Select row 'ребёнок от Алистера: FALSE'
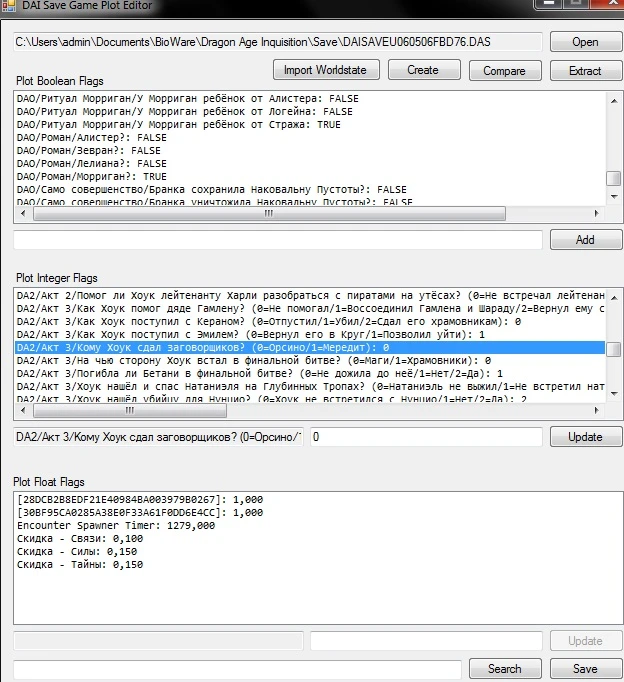Image resolution: width=624 pixels, height=682 pixels. tap(311, 99)
